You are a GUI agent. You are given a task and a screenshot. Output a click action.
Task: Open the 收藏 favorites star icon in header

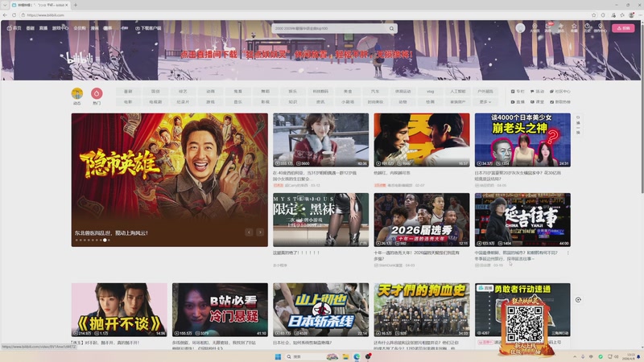point(574,28)
